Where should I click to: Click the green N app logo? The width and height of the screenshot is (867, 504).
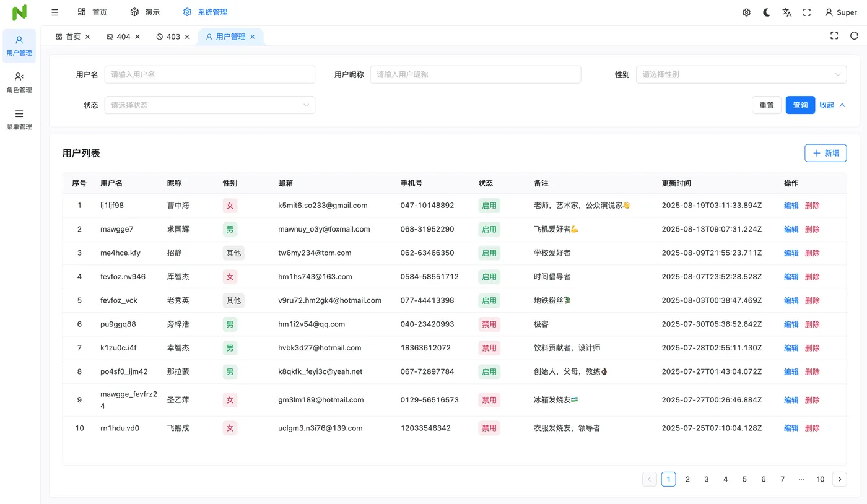point(20,12)
